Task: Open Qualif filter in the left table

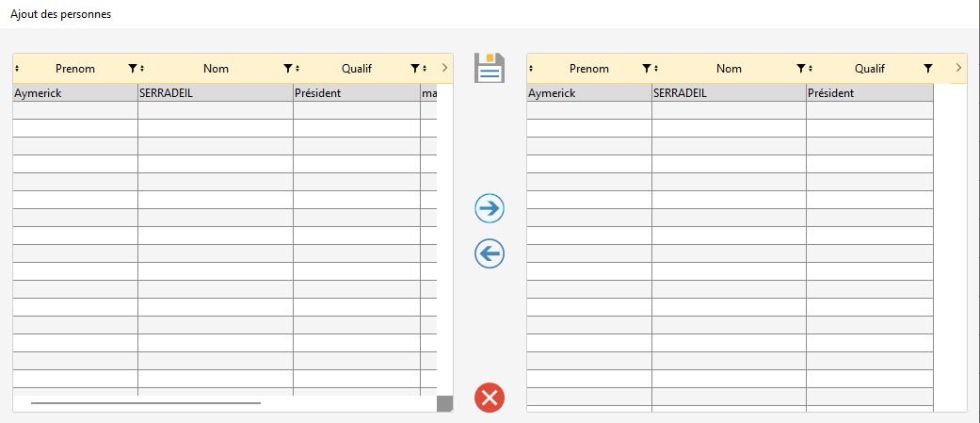Action: (x=414, y=69)
